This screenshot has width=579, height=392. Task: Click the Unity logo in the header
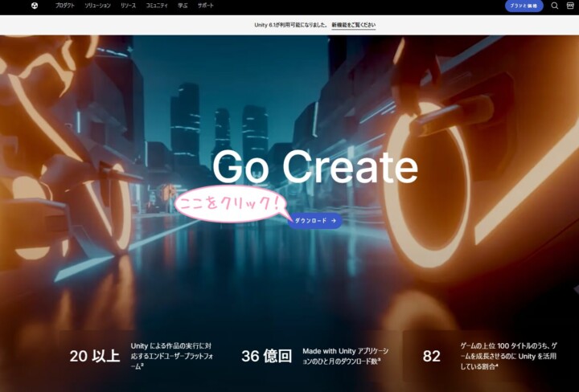point(35,6)
